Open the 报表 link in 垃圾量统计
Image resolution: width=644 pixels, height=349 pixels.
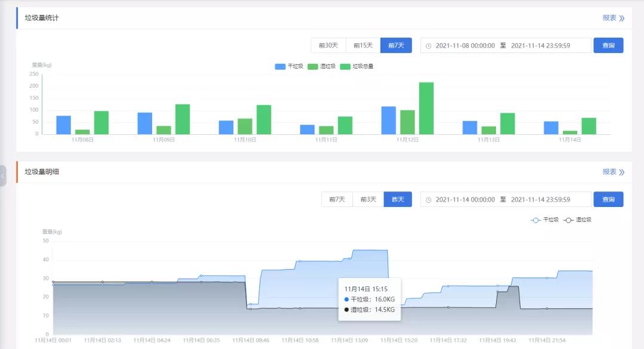click(609, 18)
